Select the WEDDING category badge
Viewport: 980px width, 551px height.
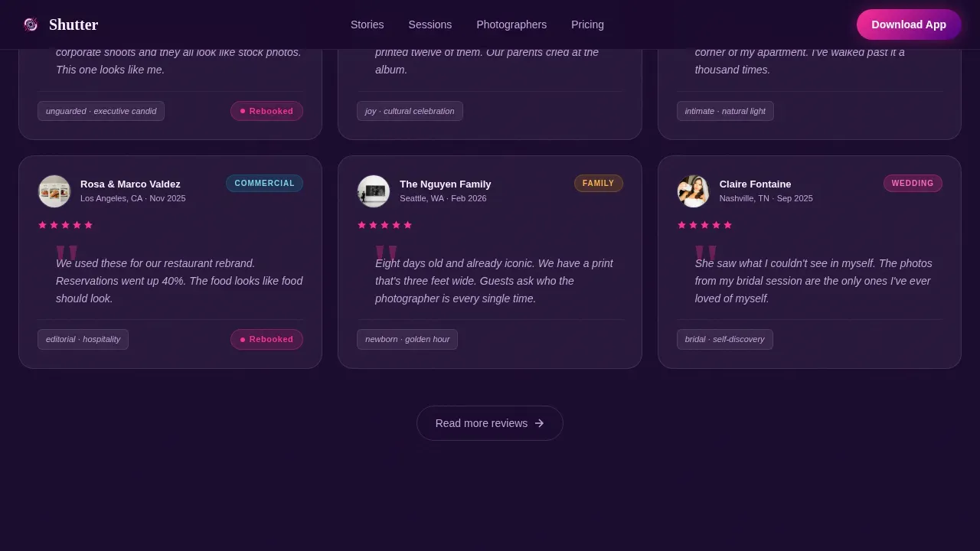(913, 184)
